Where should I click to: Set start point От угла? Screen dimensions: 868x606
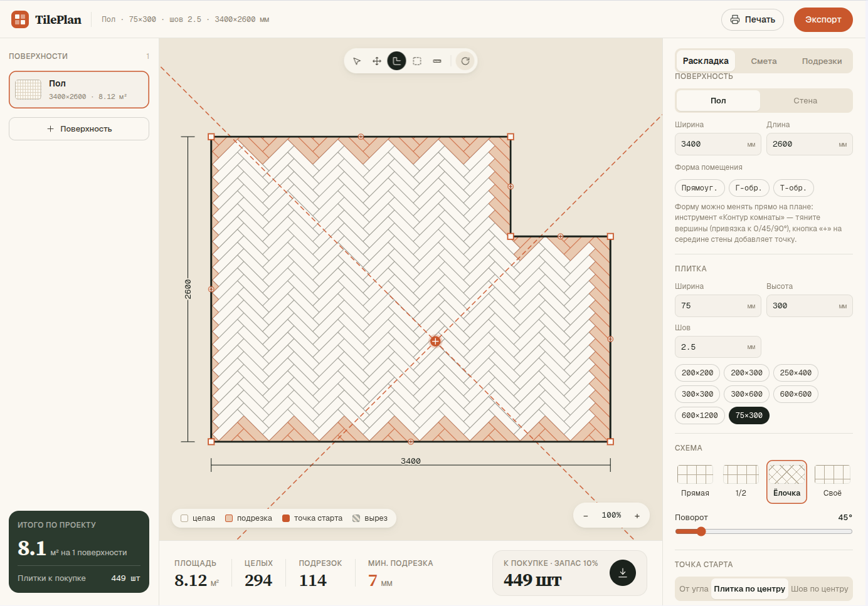(x=694, y=588)
